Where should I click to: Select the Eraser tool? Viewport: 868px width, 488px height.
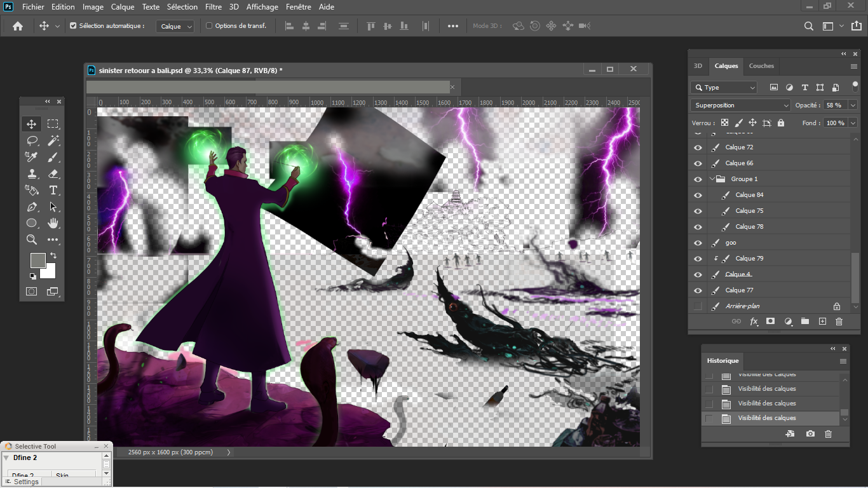pyautogui.click(x=53, y=173)
